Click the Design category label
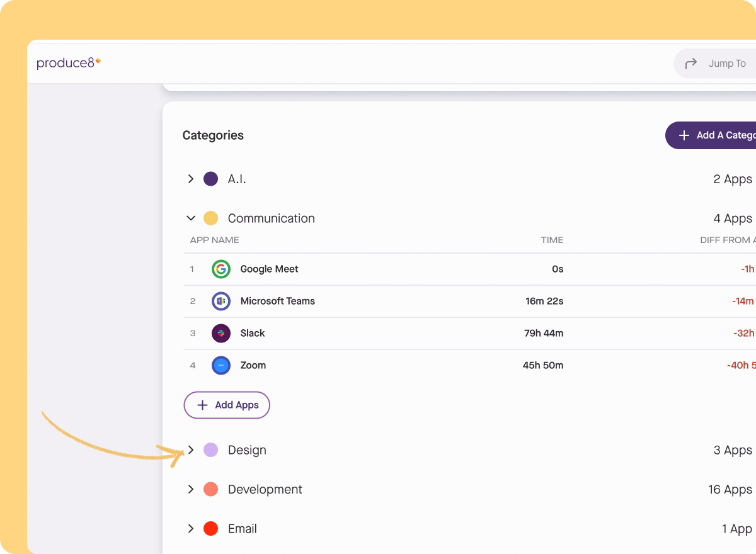This screenshot has width=756, height=554. [x=247, y=450]
